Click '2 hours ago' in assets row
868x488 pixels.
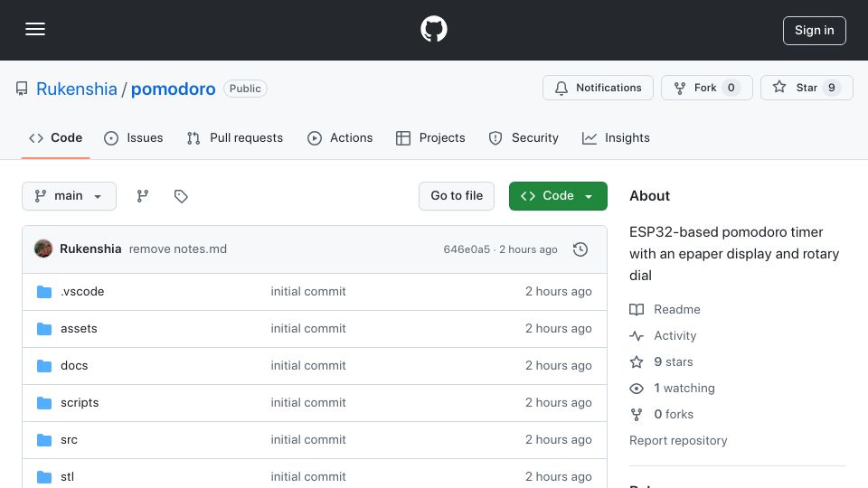point(558,329)
